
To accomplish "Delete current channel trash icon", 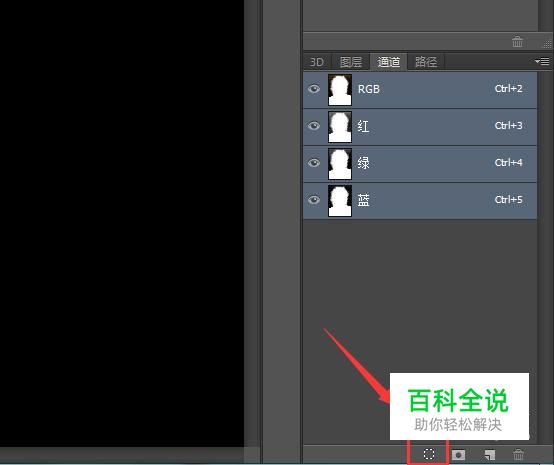I will pos(518,454).
